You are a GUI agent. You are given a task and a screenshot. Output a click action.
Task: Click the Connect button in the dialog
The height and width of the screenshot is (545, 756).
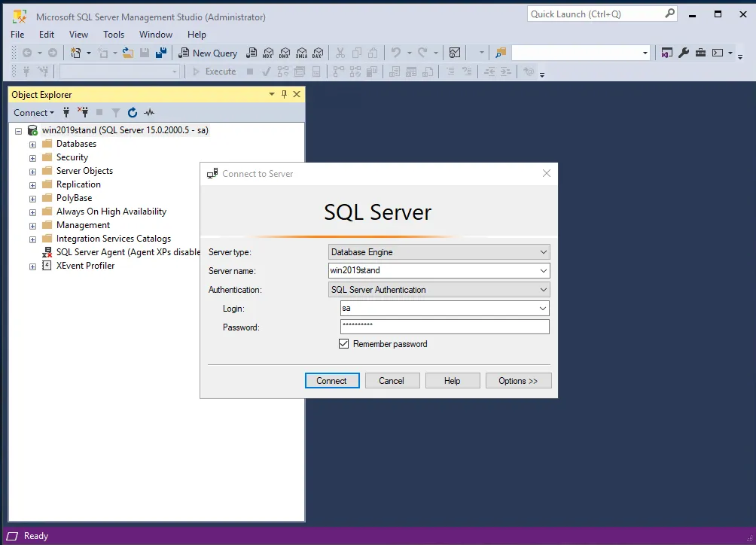[x=332, y=380]
